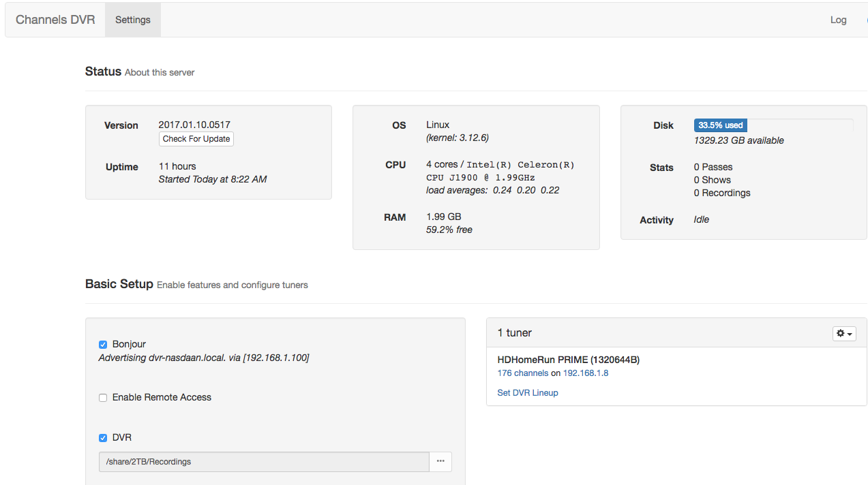Open the 176 channels link

[522, 373]
